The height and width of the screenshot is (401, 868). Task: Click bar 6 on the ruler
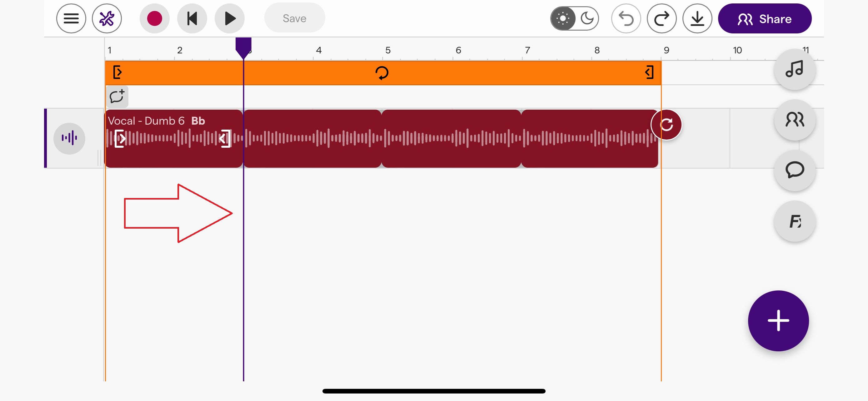[x=458, y=50]
